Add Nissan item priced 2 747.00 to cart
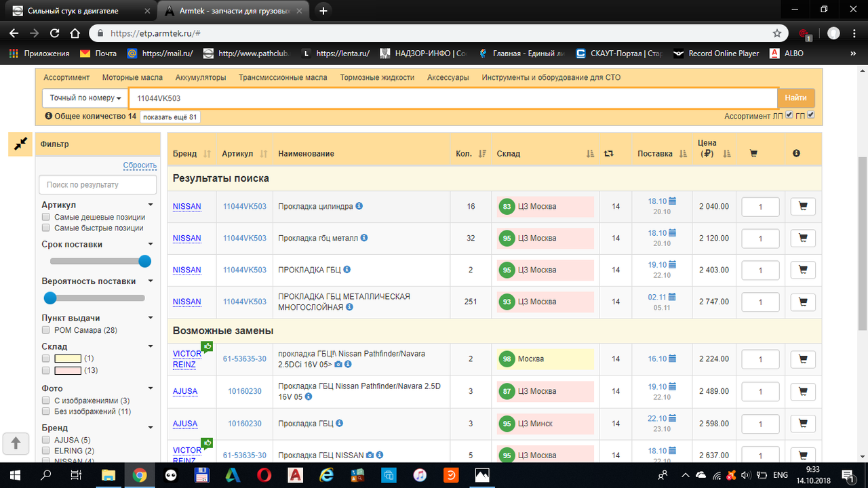The image size is (868, 488). [803, 302]
